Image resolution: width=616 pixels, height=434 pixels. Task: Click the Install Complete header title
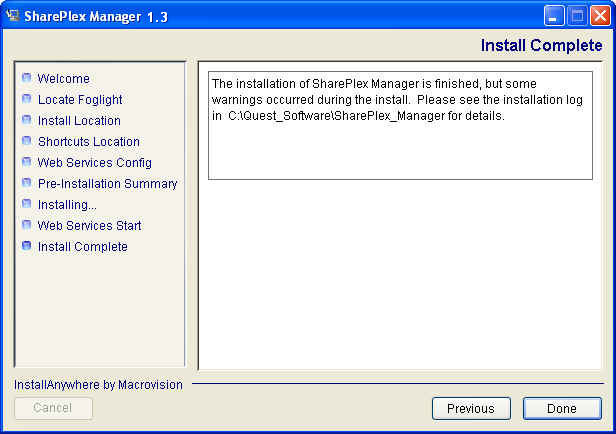coord(541,46)
